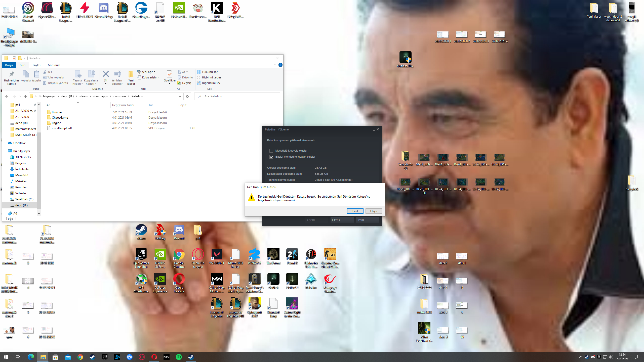Open the Epic Games taskbar icon
Viewport: 644px width, 362px height.
point(105,357)
